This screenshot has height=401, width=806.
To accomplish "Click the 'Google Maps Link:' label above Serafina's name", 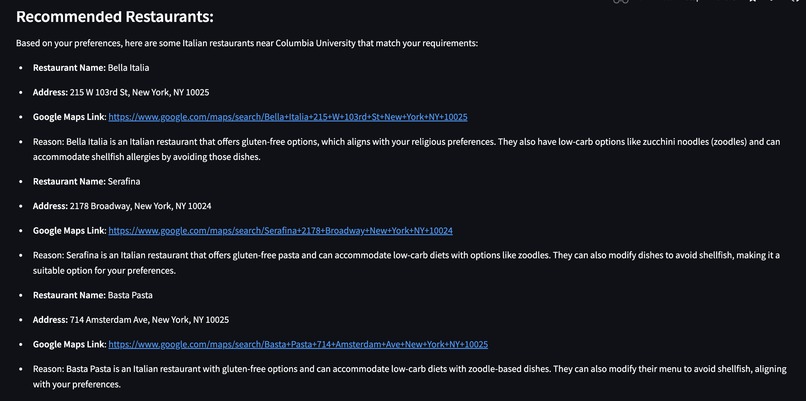I will [x=69, y=117].
